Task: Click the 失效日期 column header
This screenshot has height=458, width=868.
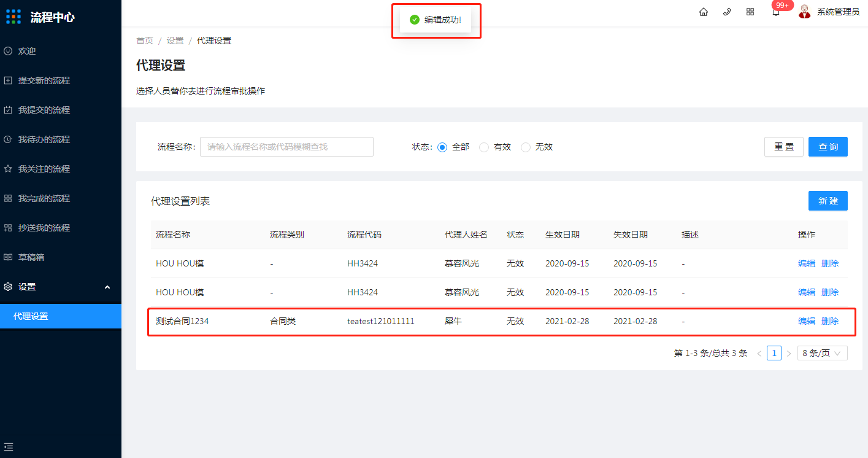Action: point(631,235)
